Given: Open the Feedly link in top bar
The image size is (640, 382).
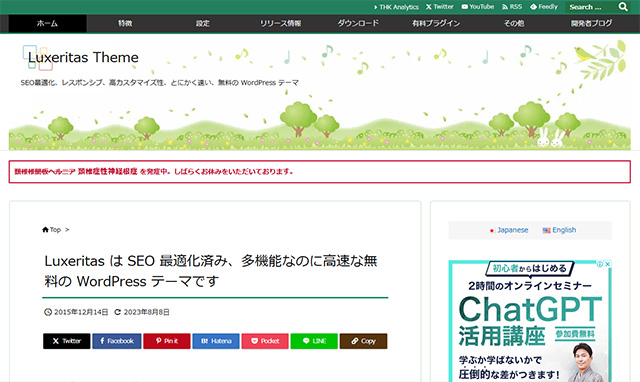Looking at the screenshot, I should tap(544, 7).
